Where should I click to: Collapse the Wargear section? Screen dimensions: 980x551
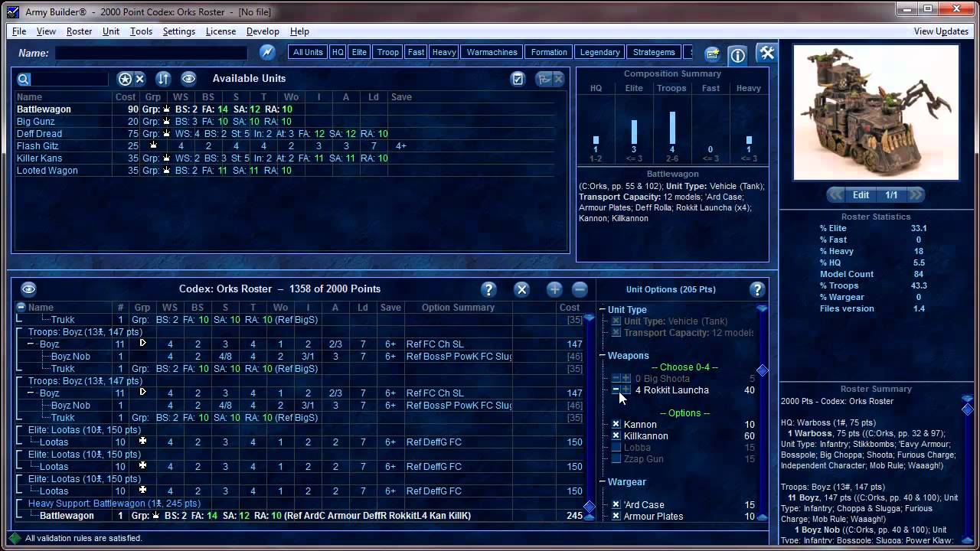click(603, 482)
